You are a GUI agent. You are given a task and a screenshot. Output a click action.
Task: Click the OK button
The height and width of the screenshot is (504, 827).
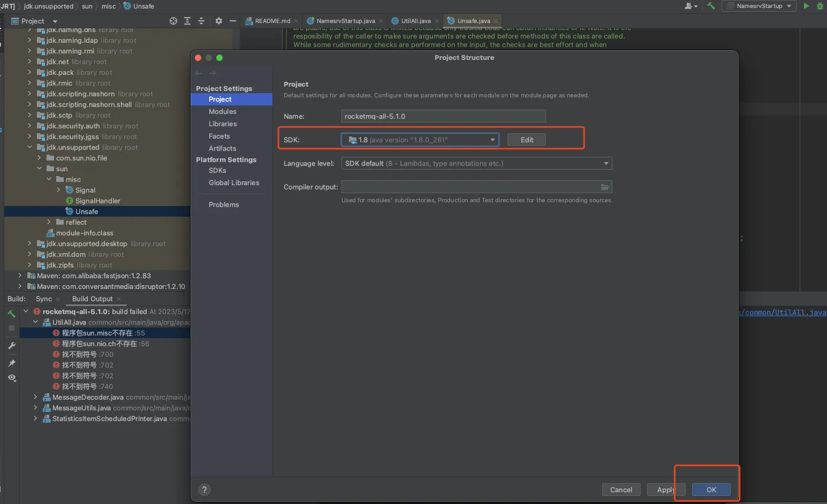711,490
